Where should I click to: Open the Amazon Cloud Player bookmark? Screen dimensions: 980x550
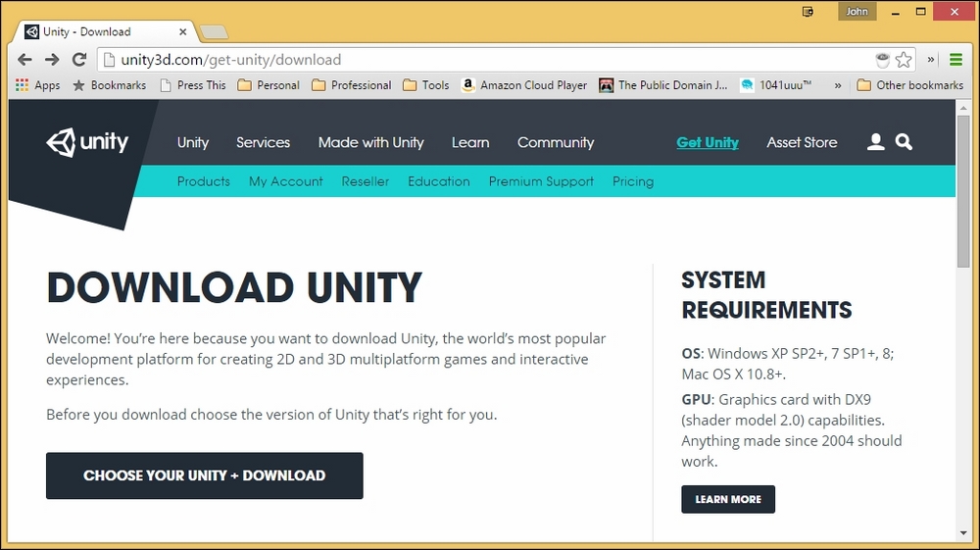(524, 85)
